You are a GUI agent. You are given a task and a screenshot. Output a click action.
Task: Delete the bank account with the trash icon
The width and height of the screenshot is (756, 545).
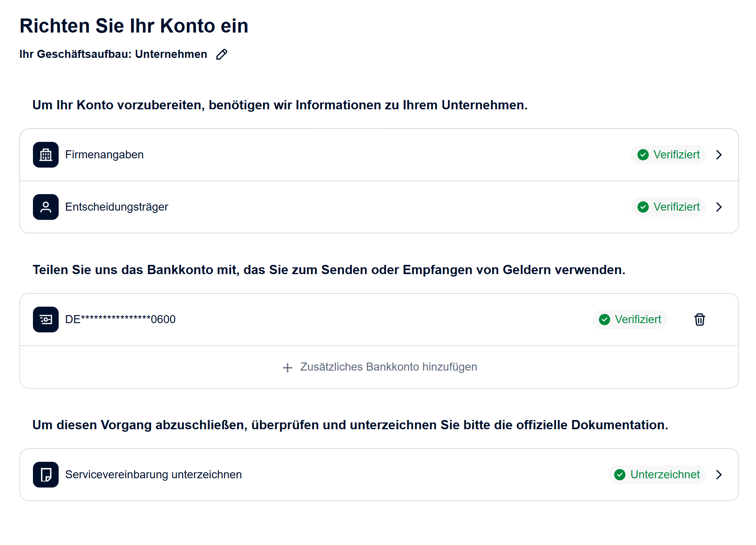(x=699, y=320)
